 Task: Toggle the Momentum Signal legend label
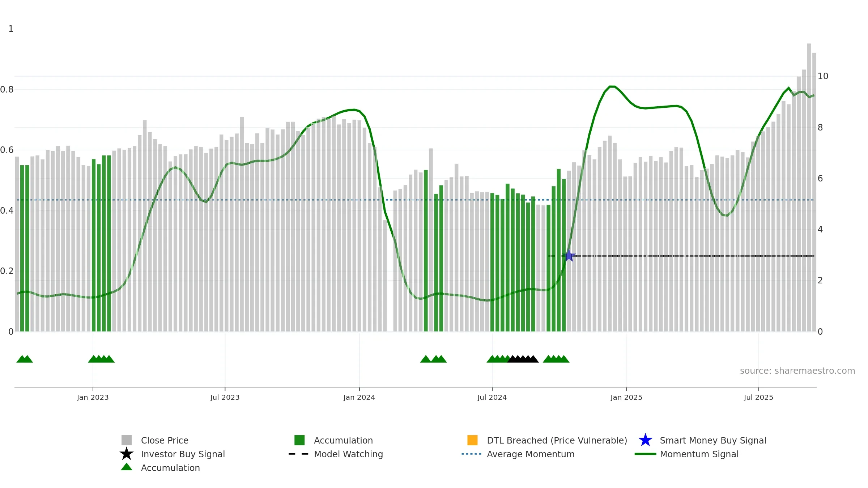point(699,454)
